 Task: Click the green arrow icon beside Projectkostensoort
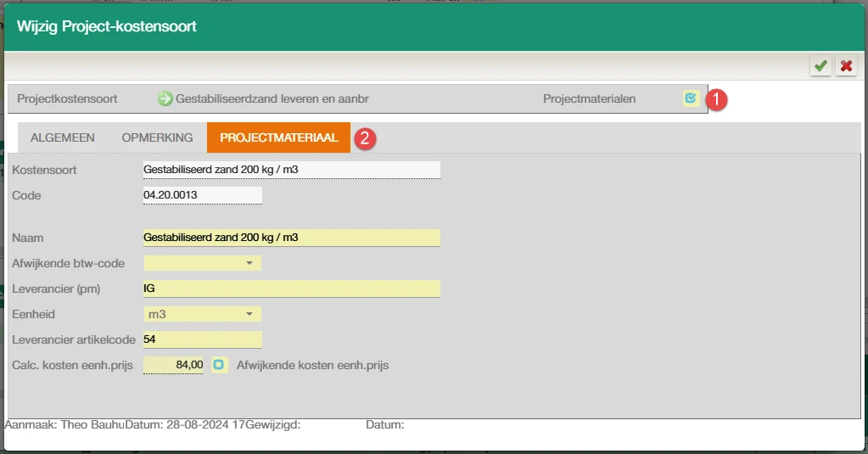point(165,98)
